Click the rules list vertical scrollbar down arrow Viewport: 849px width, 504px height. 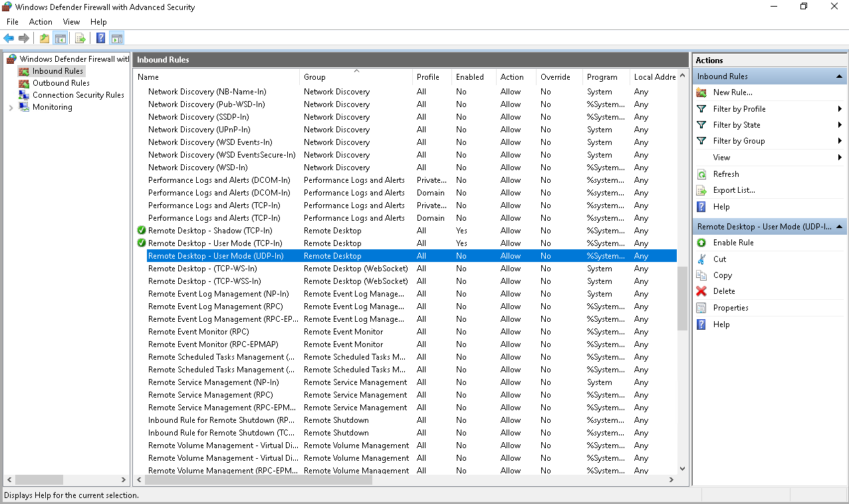pos(682,469)
